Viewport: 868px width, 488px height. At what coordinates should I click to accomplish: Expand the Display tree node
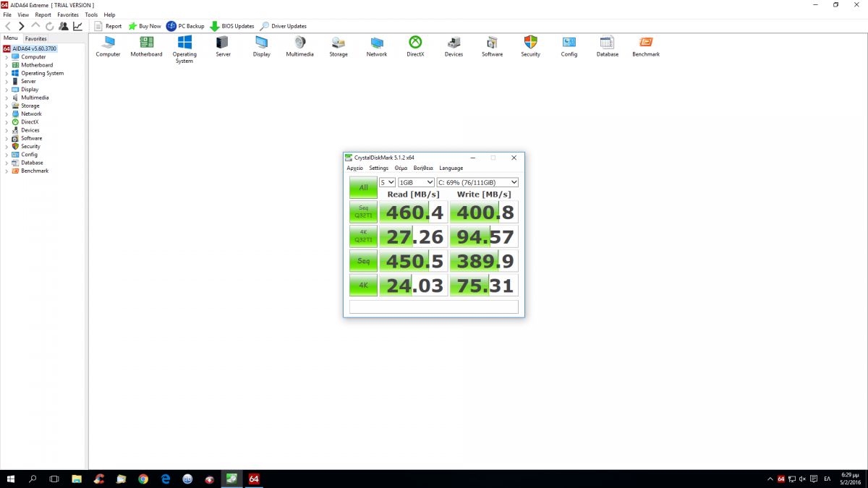[7, 90]
